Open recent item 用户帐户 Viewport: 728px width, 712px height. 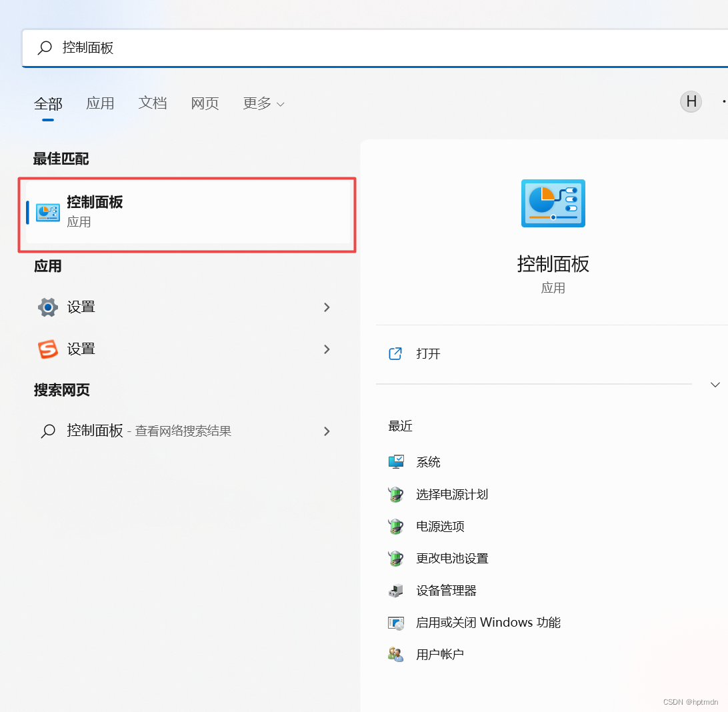pyautogui.click(x=440, y=655)
